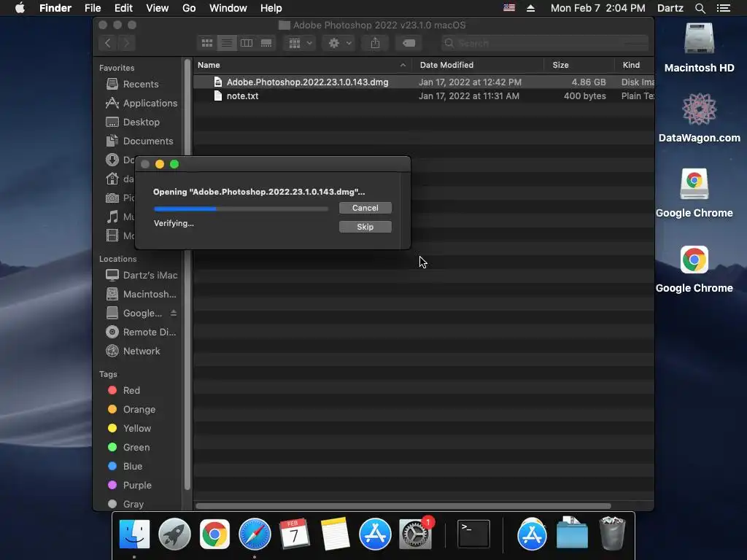Open the group-by arrangement dropdown
This screenshot has height=560, width=747.
point(300,43)
